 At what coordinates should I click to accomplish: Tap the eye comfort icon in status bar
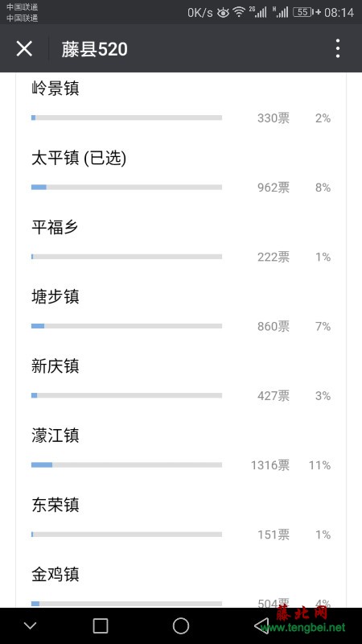click(223, 13)
